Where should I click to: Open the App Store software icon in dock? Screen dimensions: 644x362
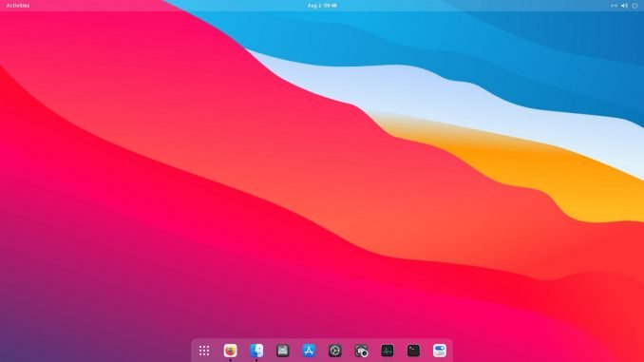coord(309,351)
